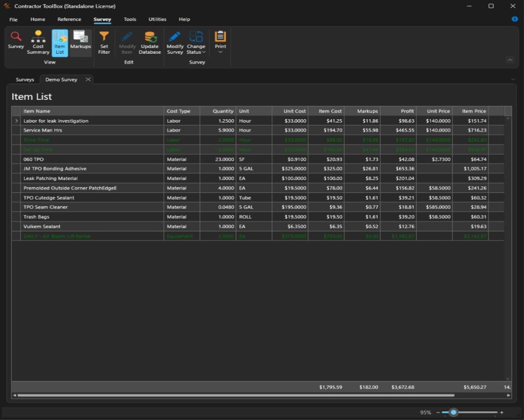Select the JM TPO Bonding Adhesive row
Screen dimensions: 524x420
55,169
